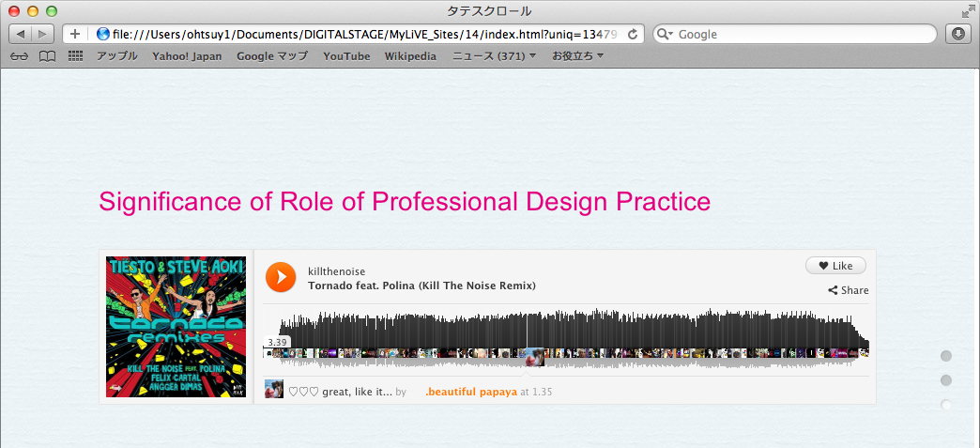Image resolution: width=980 pixels, height=448 pixels.
Task: Open the アップル bookmark
Action: coord(117,56)
